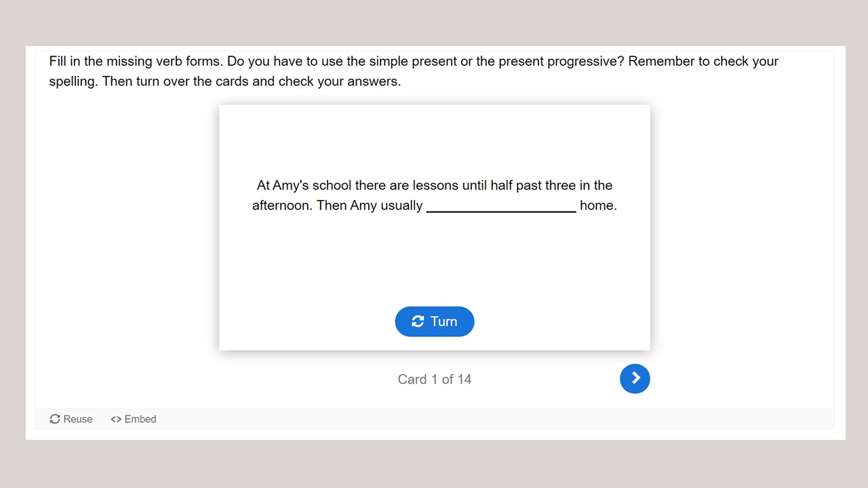The height and width of the screenshot is (488, 868).
Task: Click the word "Turn" label on the blue button
Action: 443,321
